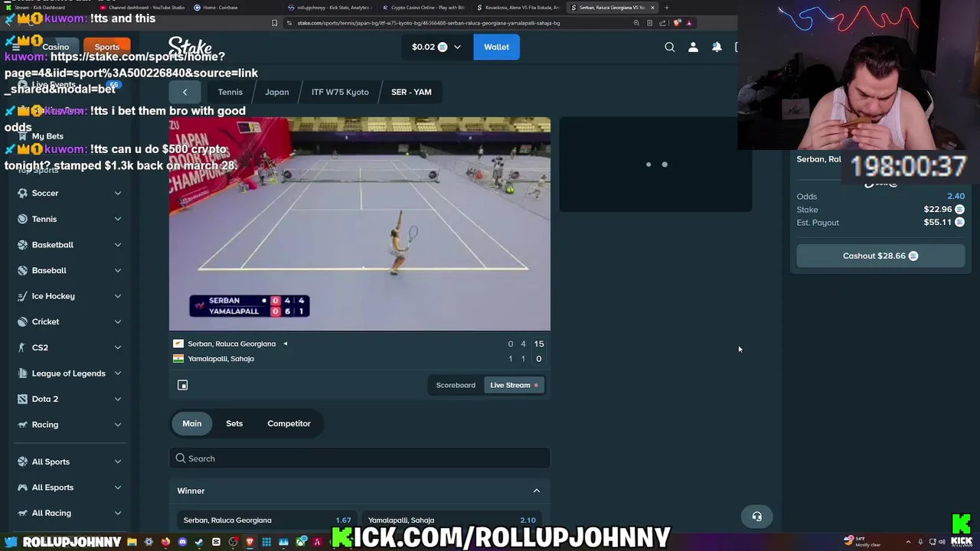This screenshot has height=551, width=980.
Task: Open Discord from the taskbar
Action: [x=182, y=542]
